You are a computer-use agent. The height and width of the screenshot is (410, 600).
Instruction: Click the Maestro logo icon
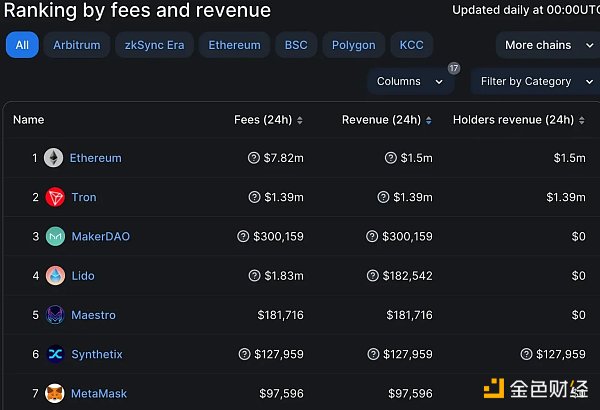[53, 315]
